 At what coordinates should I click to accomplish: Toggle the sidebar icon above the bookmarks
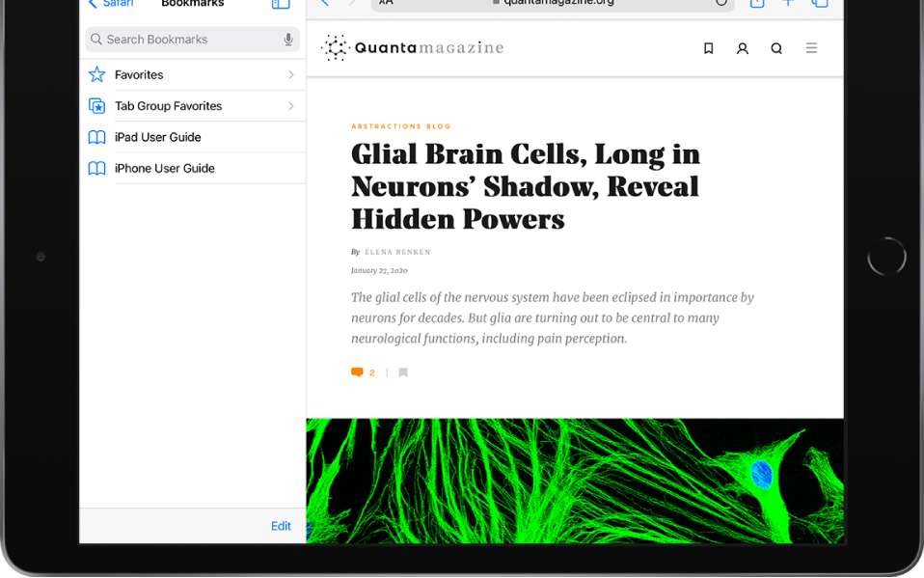pos(281,4)
